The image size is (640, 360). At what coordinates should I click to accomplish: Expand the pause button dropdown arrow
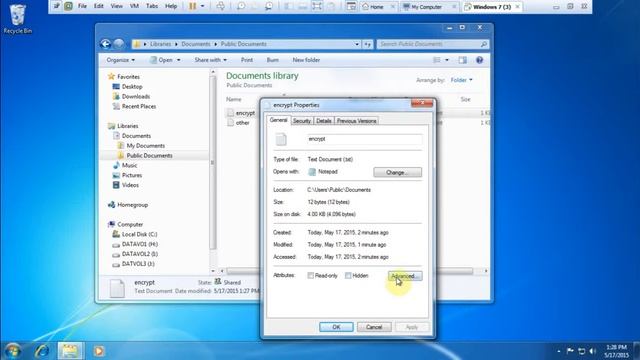202,7
